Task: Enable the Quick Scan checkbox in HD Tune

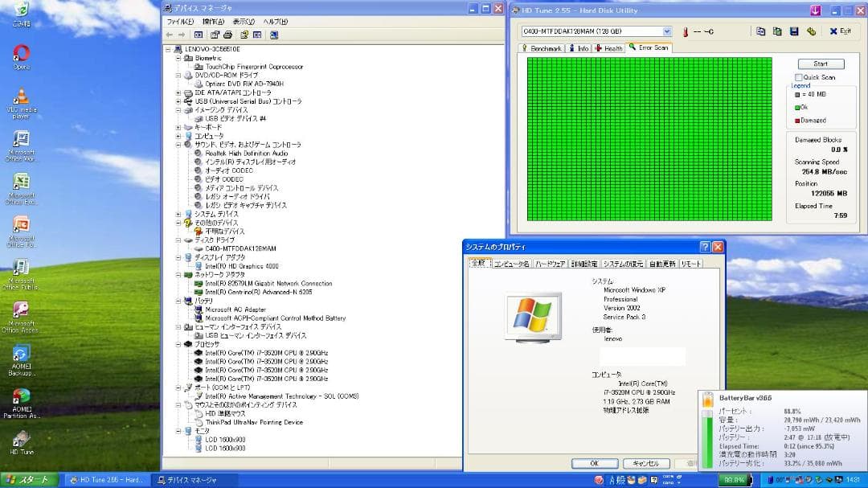Action: (x=798, y=76)
